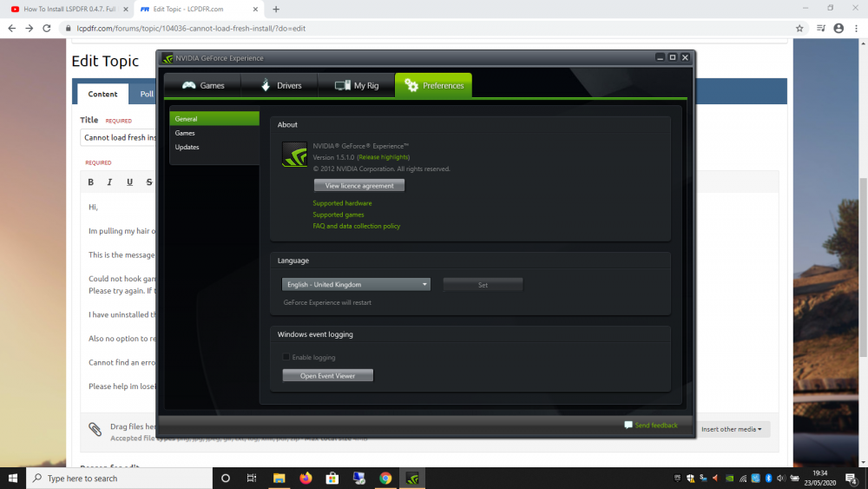Go back in Chrome
Viewport: 868px width, 489px height.
(11, 29)
